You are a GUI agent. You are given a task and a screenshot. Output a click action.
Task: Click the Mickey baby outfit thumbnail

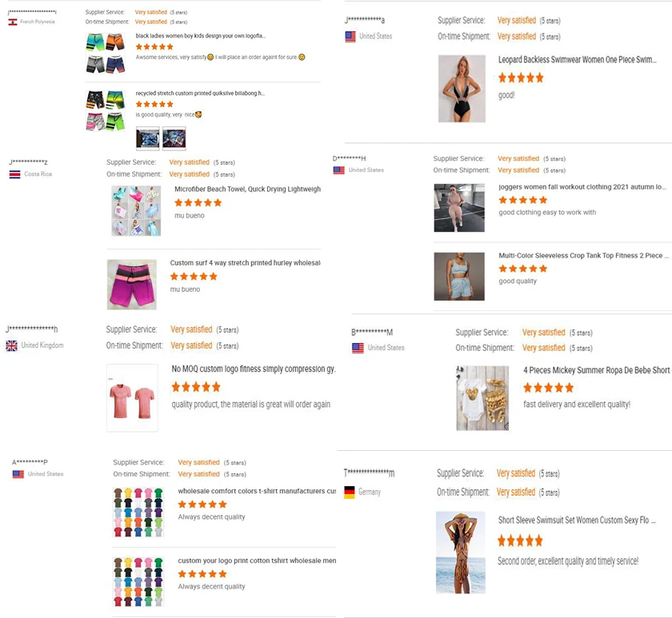(x=482, y=398)
